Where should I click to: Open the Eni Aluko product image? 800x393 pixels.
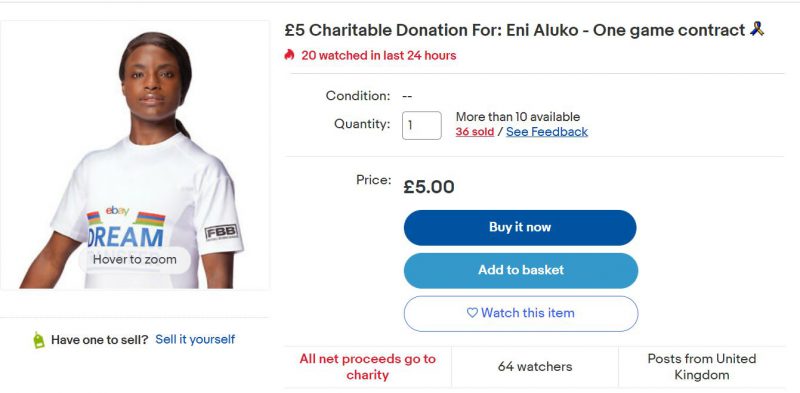click(135, 155)
